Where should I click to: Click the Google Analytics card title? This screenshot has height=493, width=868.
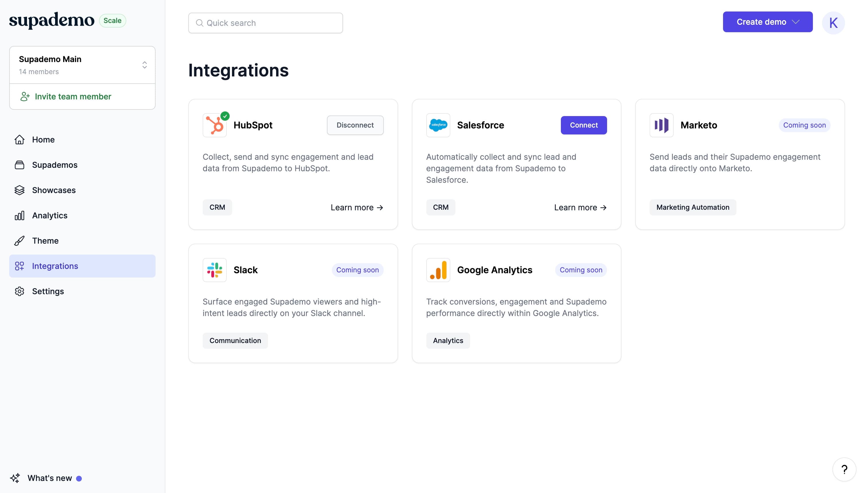495,270
